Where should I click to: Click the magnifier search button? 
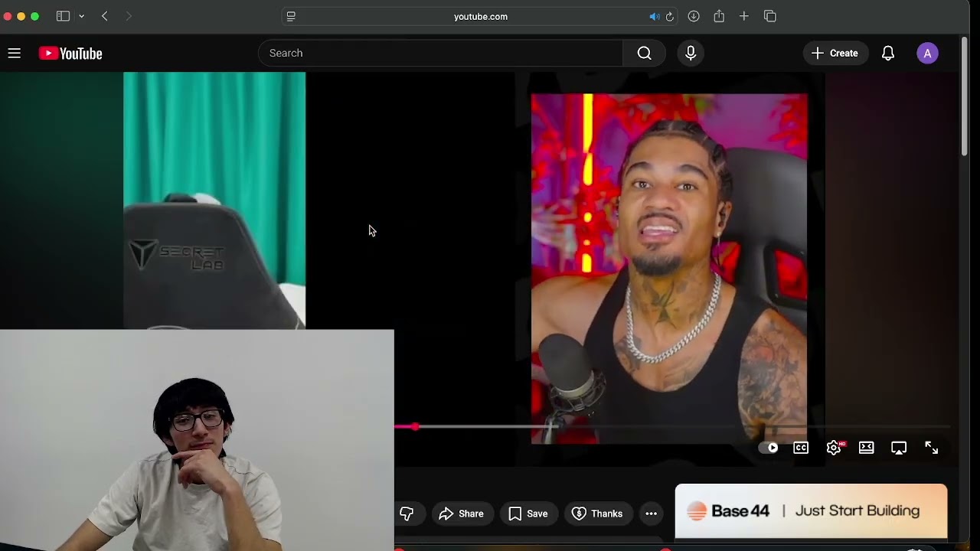tap(644, 53)
